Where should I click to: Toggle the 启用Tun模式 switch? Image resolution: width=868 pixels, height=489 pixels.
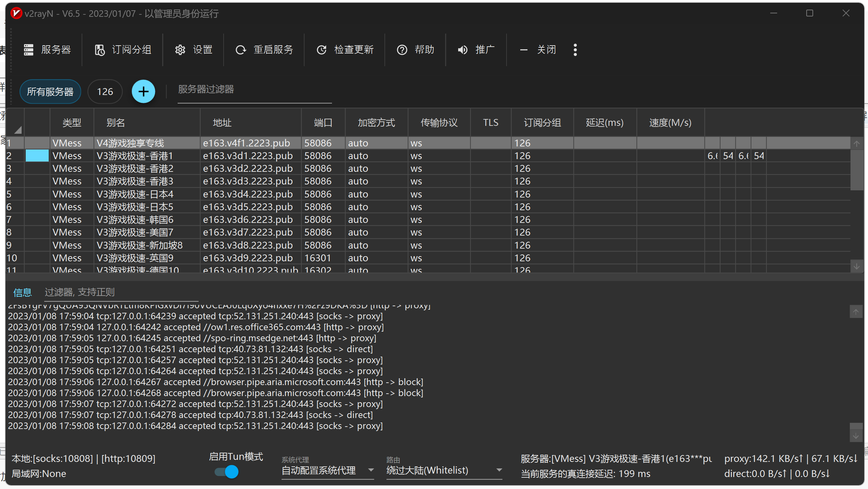227,472
